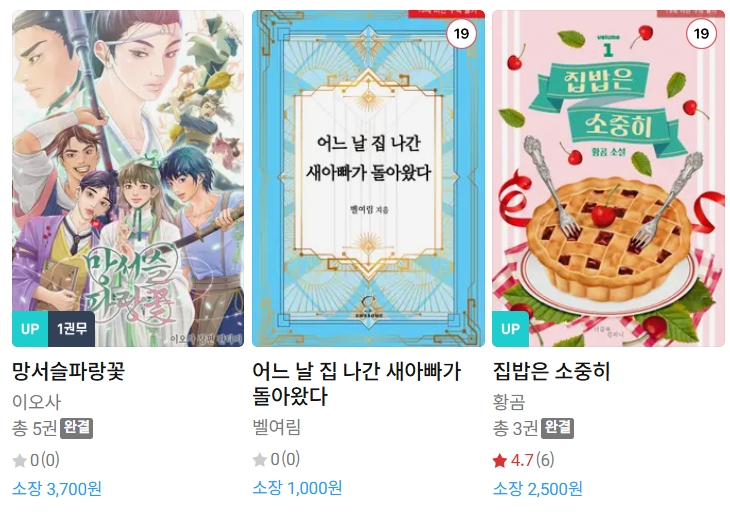The image size is (730, 526).
Task: Click the UP badge on 망서슬파랑꽃 cover
Action: point(30,329)
